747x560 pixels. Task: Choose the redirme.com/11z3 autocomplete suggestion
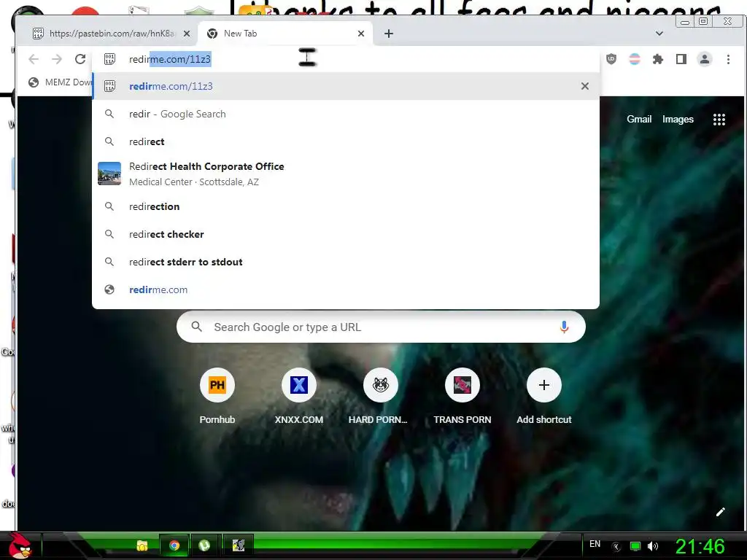346,86
